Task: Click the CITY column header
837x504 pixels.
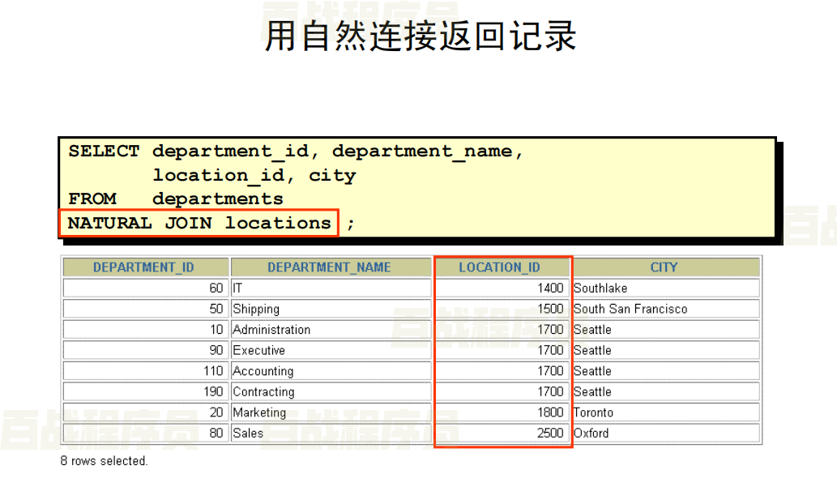Action: coord(664,267)
